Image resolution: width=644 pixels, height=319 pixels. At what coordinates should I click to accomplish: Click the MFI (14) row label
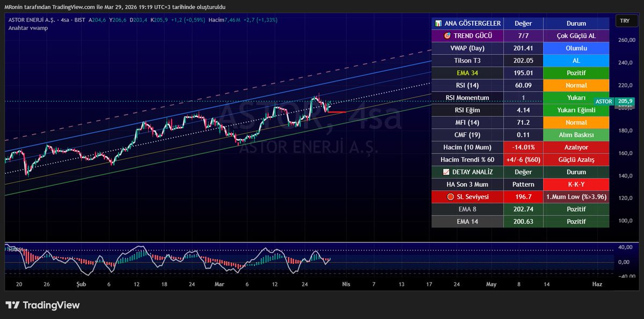[x=467, y=123]
